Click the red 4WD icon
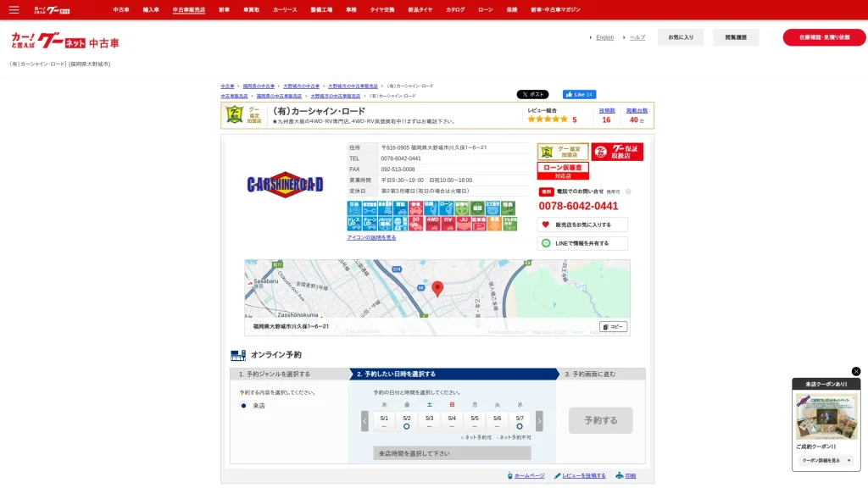868x488 pixels. 433,224
